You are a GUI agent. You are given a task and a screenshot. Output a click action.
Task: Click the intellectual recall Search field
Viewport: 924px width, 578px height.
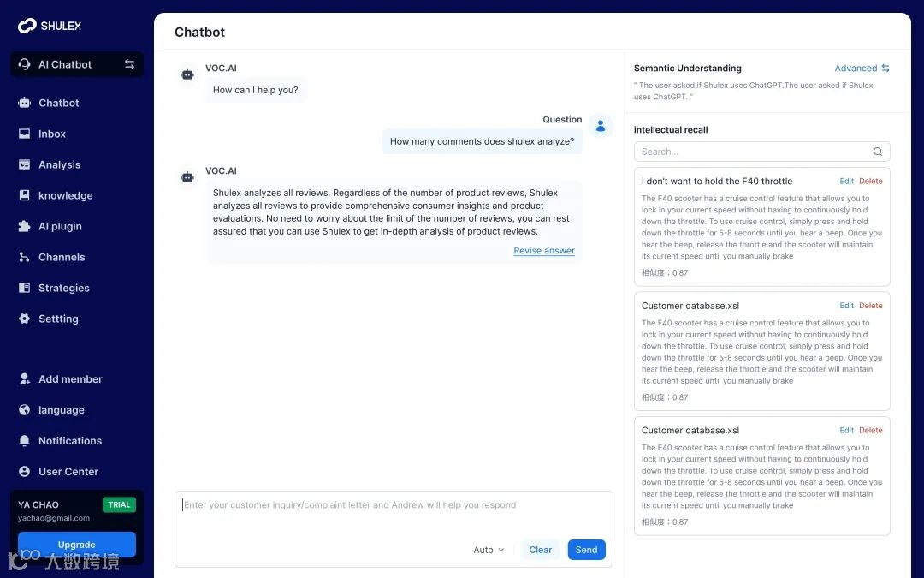point(762,152)
